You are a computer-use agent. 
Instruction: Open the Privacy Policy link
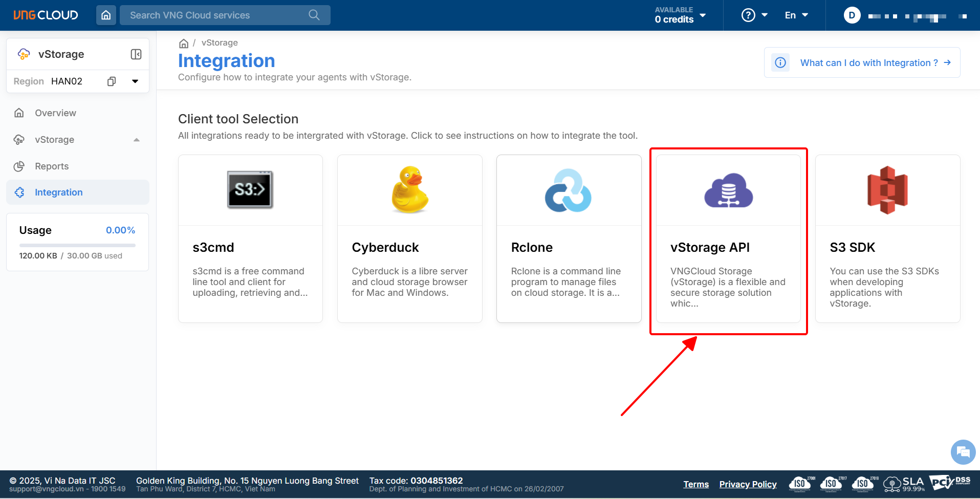click(x=748, y=484)
